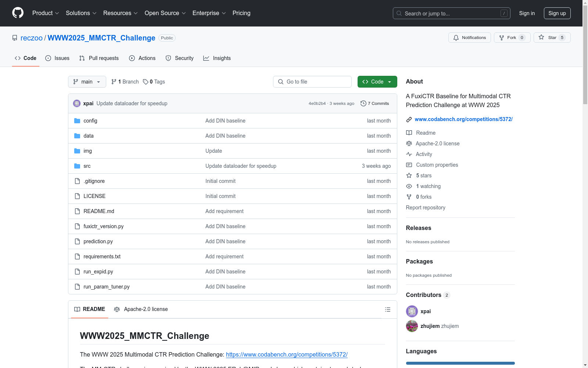Viewport: 588px width, 368px height.
Task: Click the Sign up button
Action: (557, 13)
